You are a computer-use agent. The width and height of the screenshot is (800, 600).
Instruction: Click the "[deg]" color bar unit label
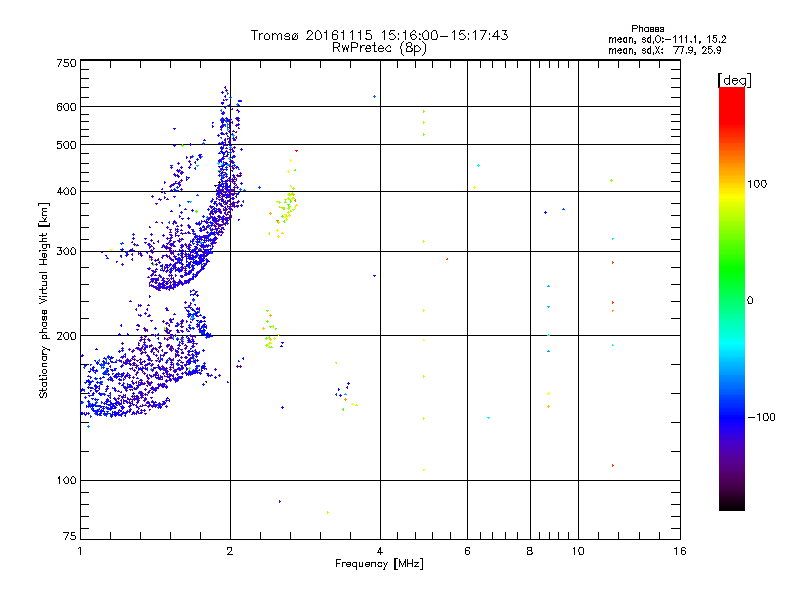pyautogui.click(x=734, y=80)
